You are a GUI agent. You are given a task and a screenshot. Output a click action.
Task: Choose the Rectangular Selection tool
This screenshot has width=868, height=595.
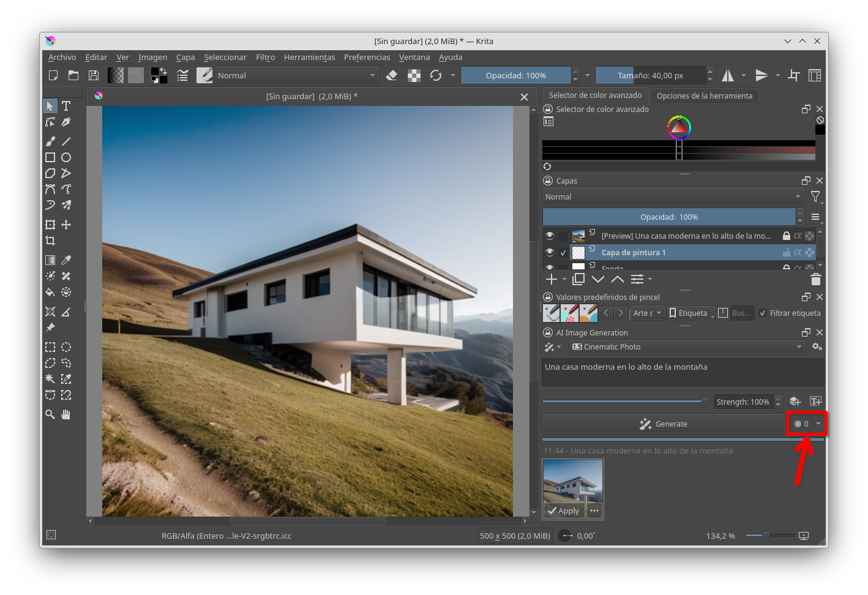point(50,347)
